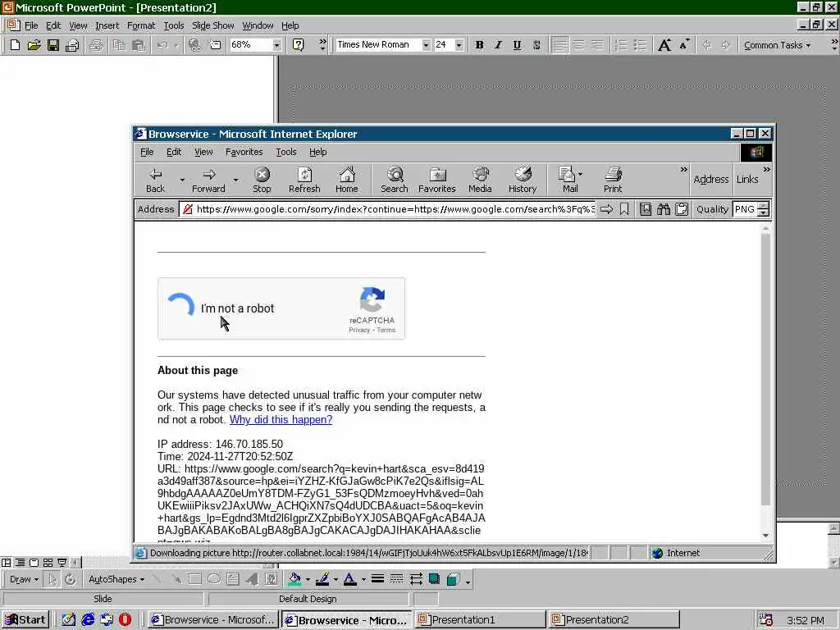Click Refresh in Internet Explorer toolbar
Viewport: 840px width, 630px height.
pyautogui.click(x=304, y=180)
